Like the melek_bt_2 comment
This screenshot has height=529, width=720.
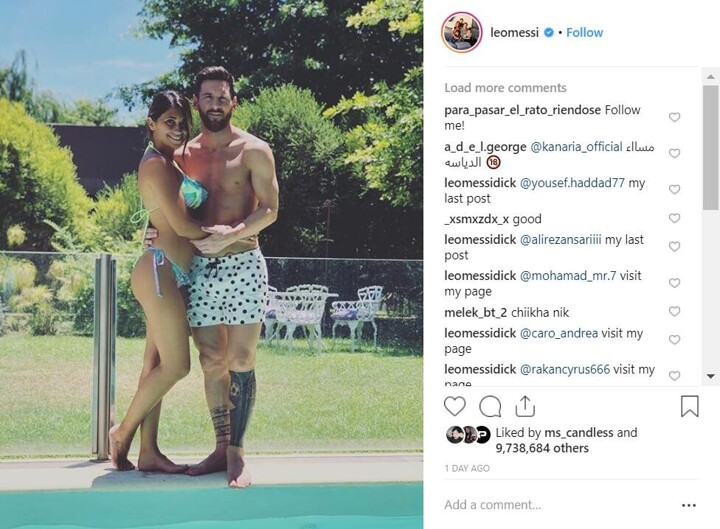[674, 311]
